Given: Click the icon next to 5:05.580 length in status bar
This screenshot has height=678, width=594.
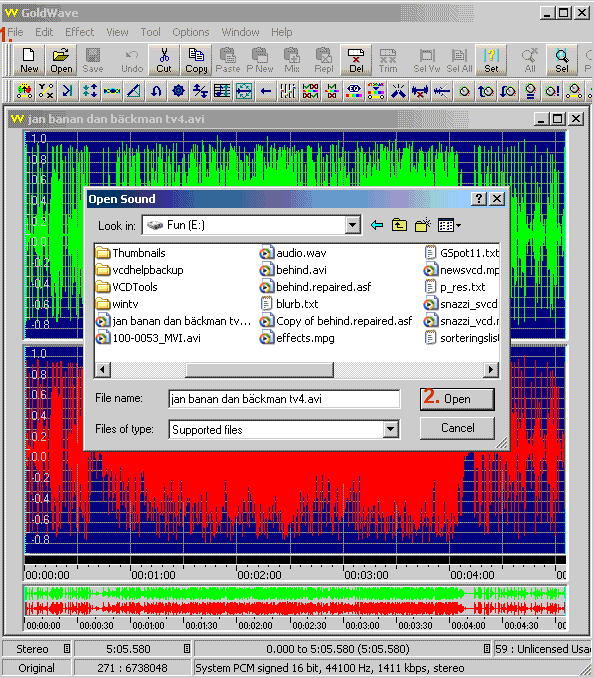Looking at the screenshot, I should point(187,649).
